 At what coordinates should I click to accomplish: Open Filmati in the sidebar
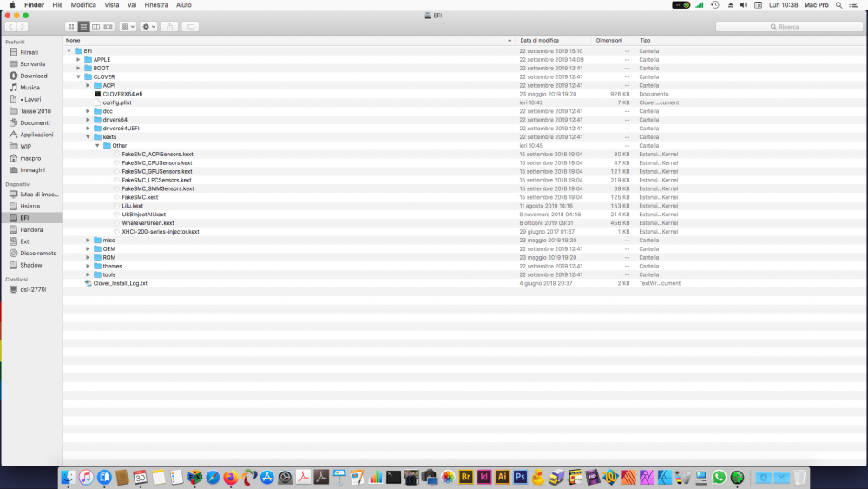tap(30, 52)
